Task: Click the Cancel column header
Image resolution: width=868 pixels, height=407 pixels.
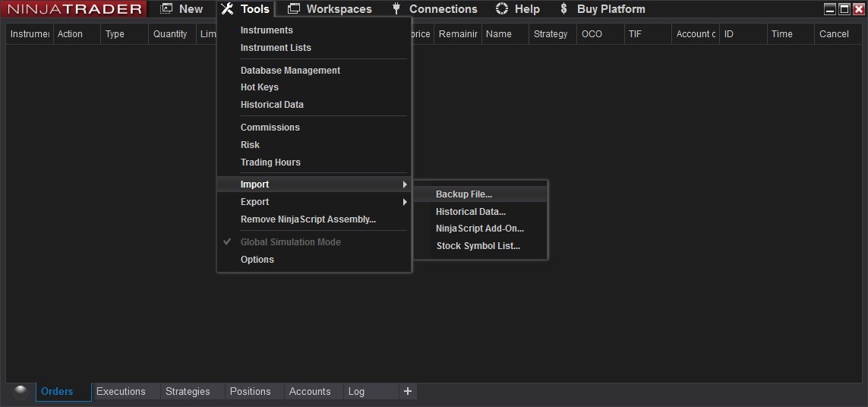Action: coord(838,33)
